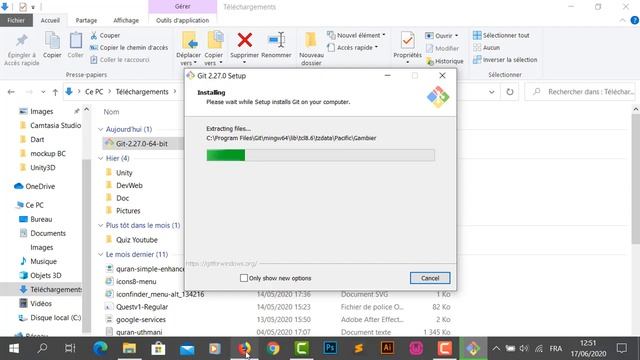Select Bureau in navigation pane
The width and height of the screenshot is (640, 360).
[x=41, y=219]
